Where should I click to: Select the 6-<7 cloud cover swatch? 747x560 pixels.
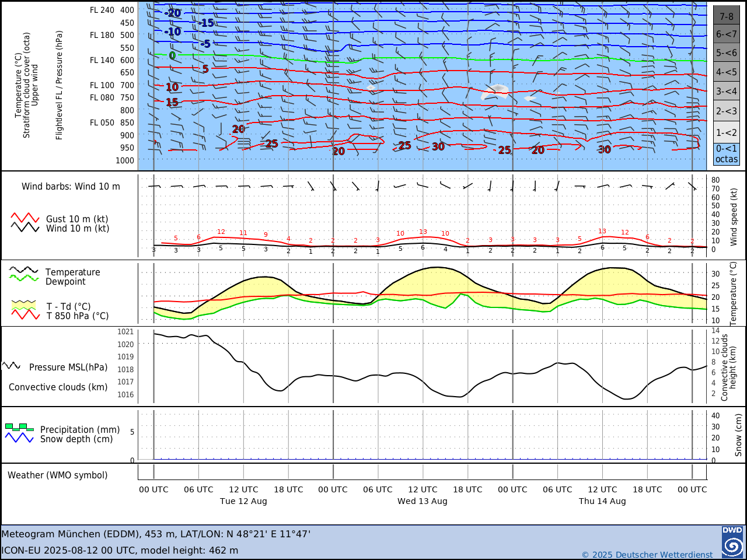pyautogui.click(x=727, y=34)
